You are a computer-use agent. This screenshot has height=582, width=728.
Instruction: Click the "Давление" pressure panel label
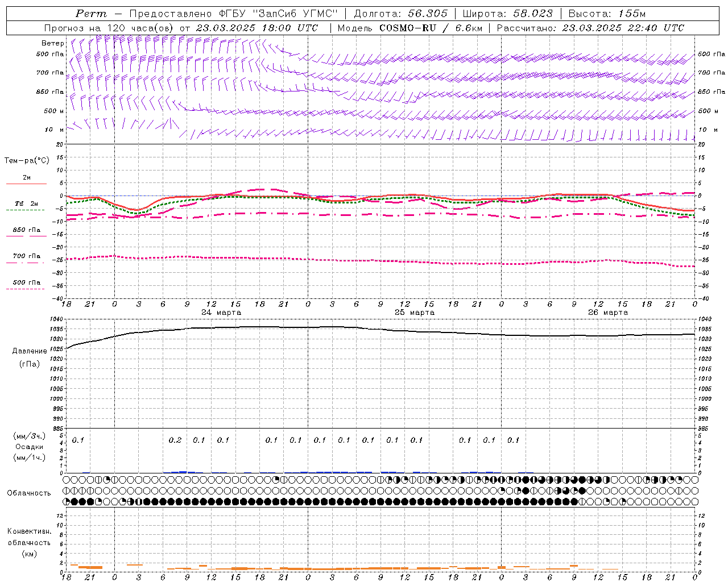pyautogui.click(x=30, y=351)
